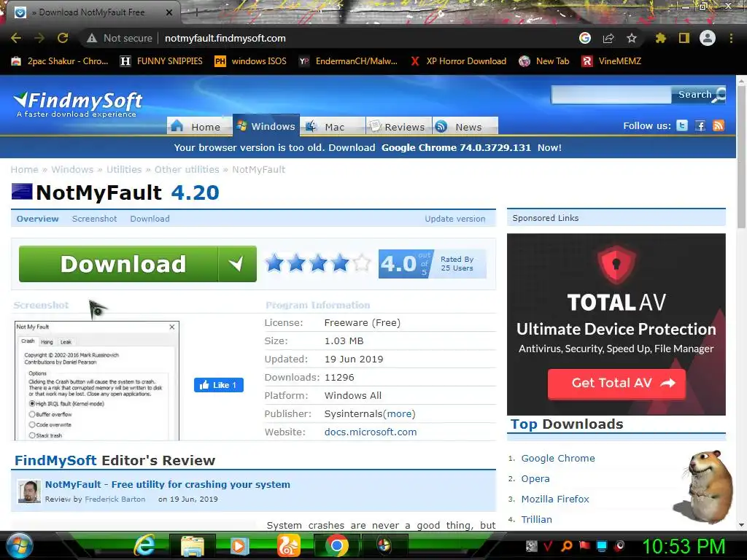747x560 pixels.
Task: Click the FindMySoft logo
Action: coord(77,104)
